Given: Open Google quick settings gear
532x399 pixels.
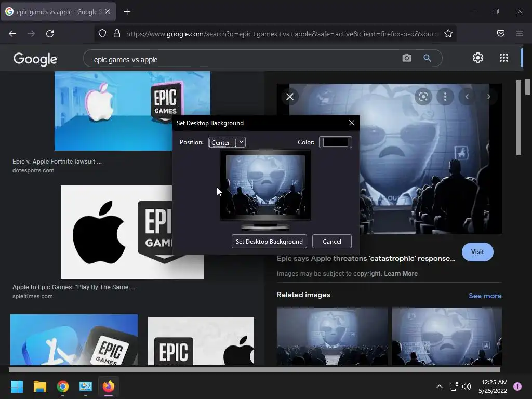Looking at the screenshot, I should point(478,58).
